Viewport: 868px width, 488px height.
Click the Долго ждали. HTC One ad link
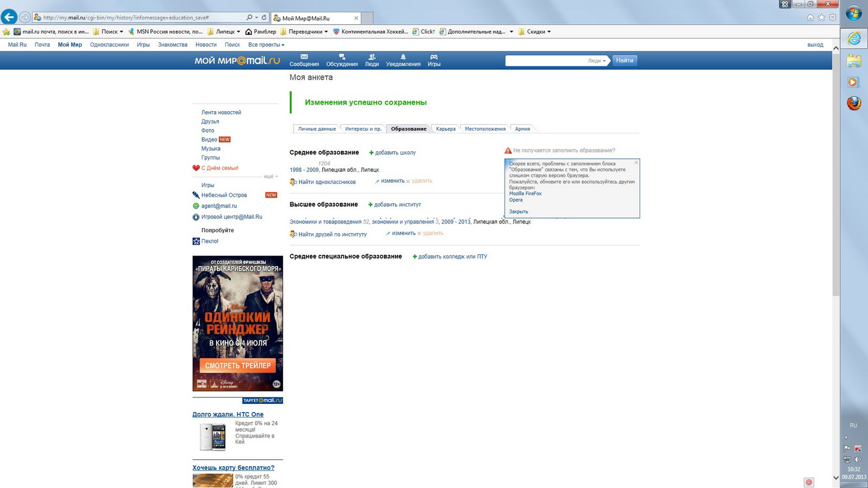(228, 414)
